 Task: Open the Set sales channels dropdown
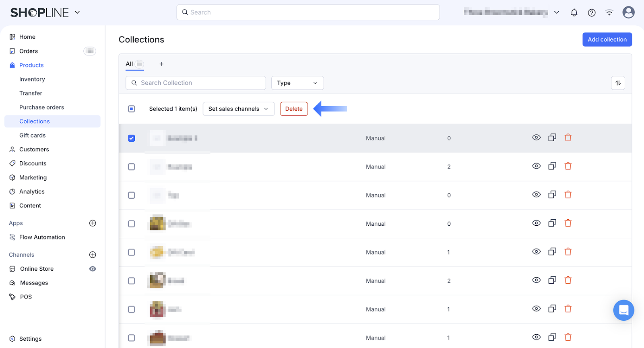click(238, 109)
